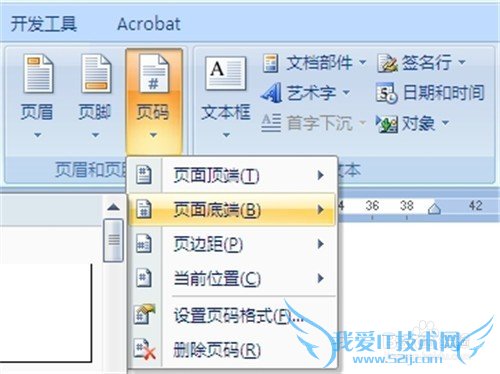Viewport: 500px width, 374px height.
Task: Open the 艺术字 dropdown arrow
Action: (347, 92)
